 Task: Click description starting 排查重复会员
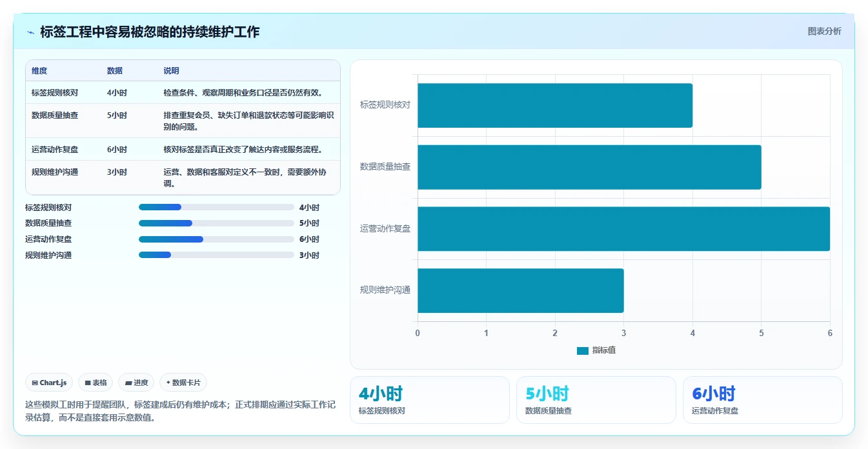[248, 121]
